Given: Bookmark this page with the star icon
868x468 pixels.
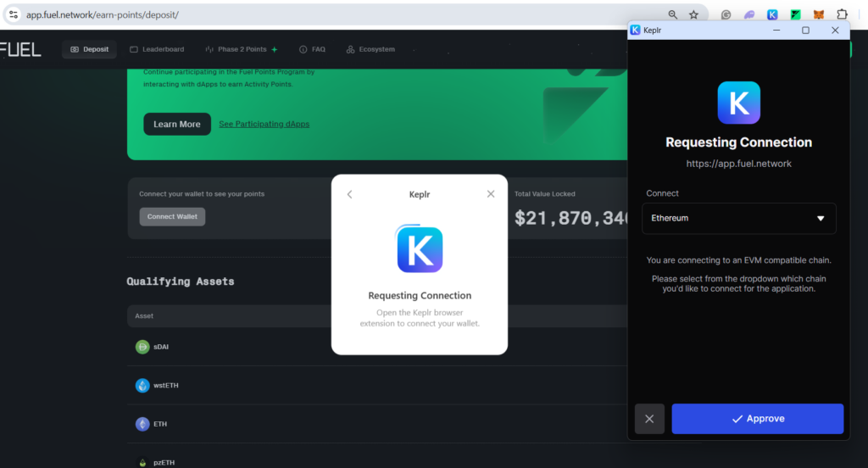Looking at the screenshot, I should pyautogui.click(x=693, y=14).
